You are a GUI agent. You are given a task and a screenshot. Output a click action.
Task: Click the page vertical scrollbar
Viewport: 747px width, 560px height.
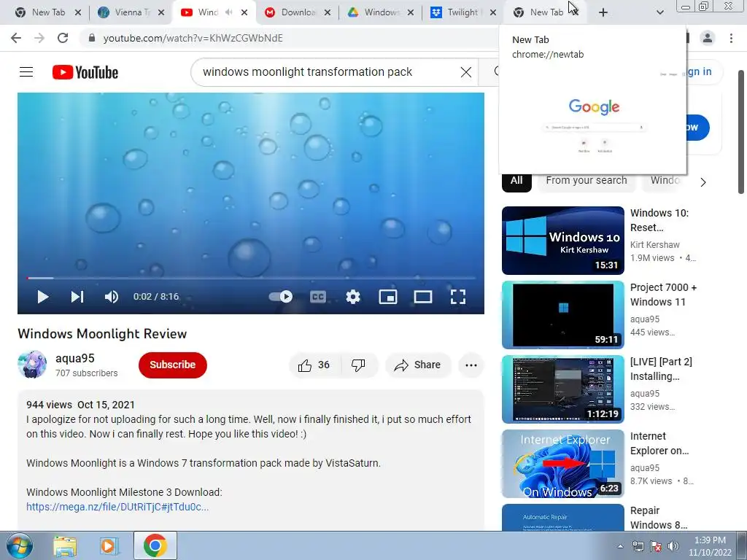click(741, 132)
